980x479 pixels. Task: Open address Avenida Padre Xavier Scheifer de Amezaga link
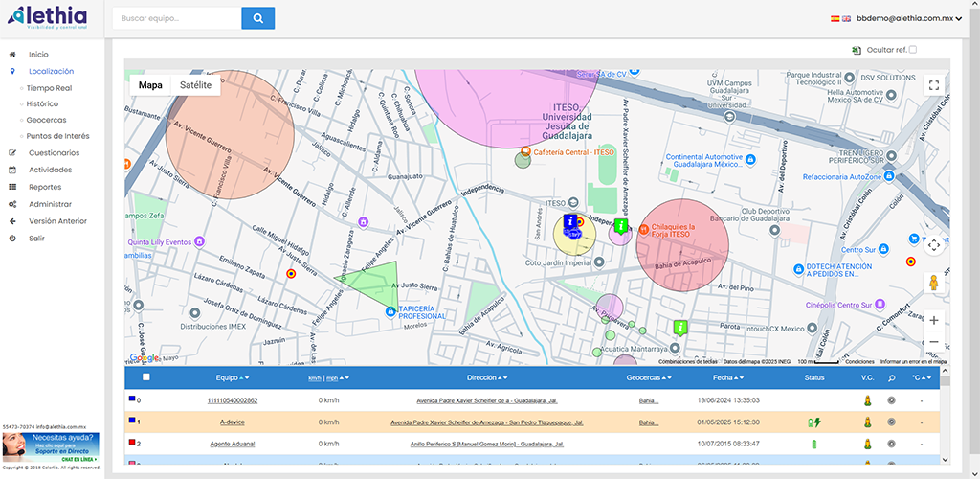pos(487,422)
